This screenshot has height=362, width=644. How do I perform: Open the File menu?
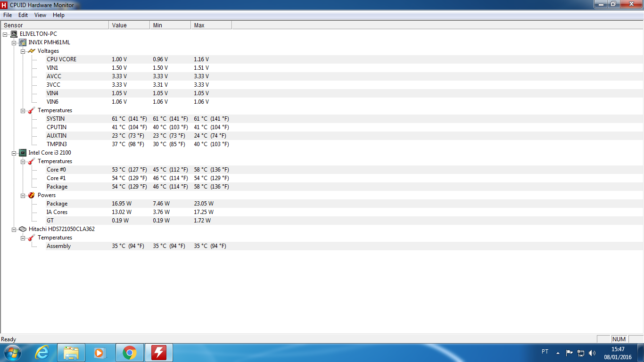coord(8,15)
